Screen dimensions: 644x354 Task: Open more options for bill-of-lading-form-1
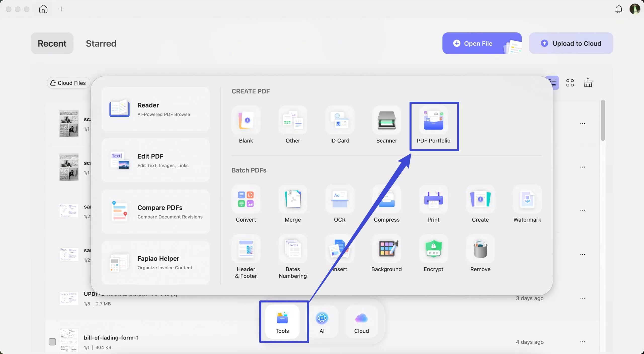(583, 342)
